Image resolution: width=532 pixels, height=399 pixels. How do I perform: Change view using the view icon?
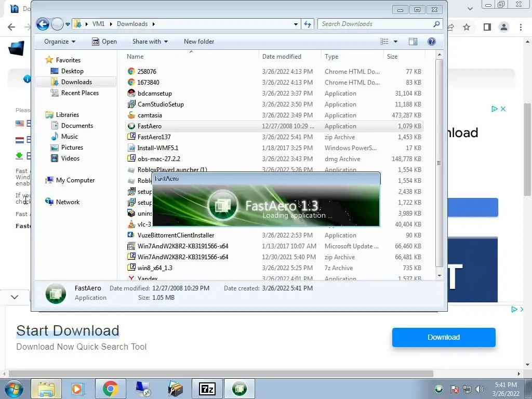[384, 42]
